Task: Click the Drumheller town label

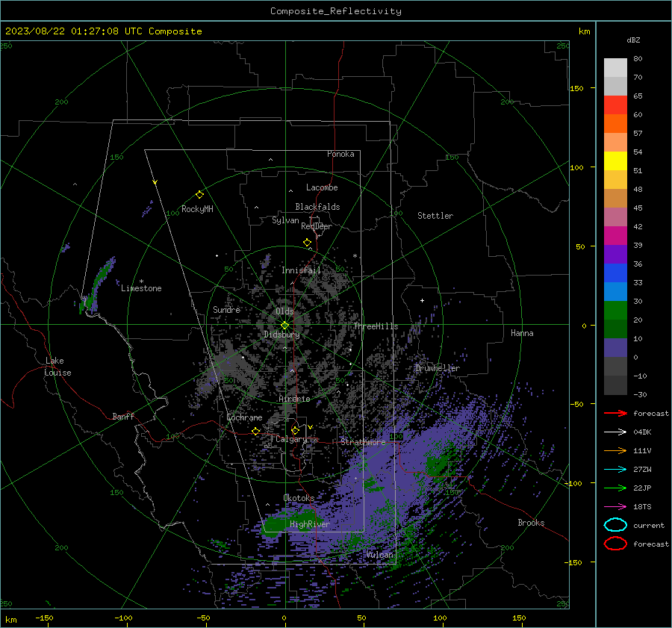Action: click(x=438, y=368)
